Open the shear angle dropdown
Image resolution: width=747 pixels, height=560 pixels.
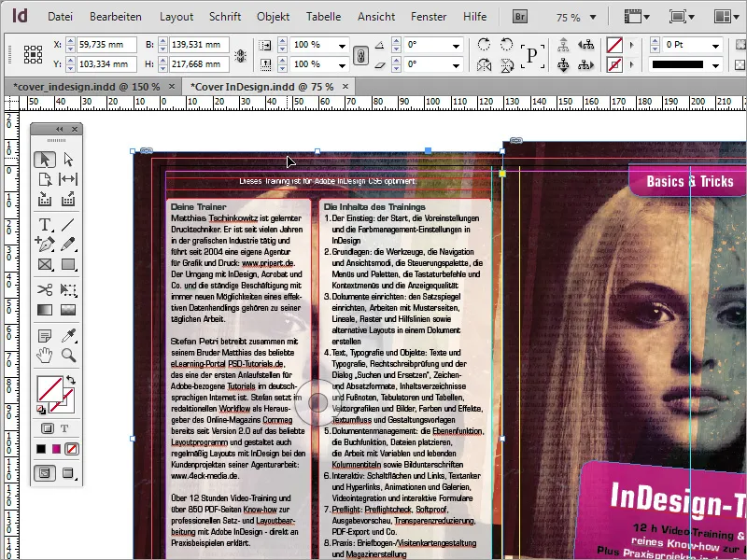pos(456,64)
